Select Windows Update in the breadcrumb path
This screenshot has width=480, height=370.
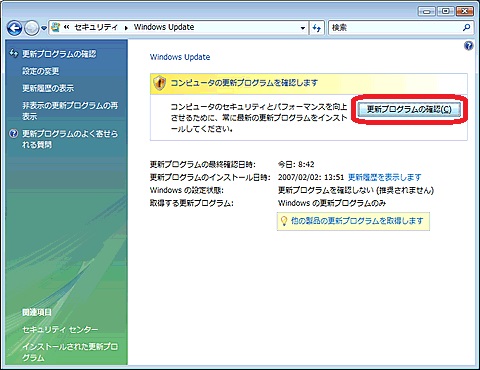(x=164, y=27)
